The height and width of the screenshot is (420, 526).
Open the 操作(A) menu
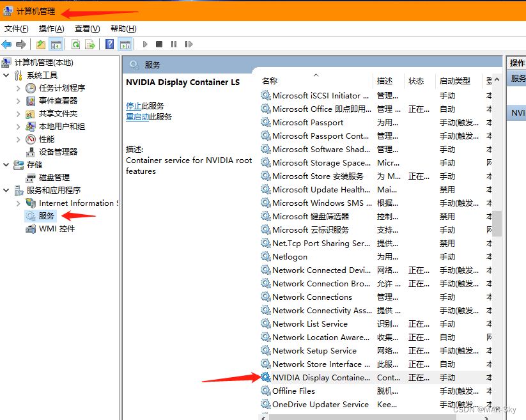click(x=51, y=29)
